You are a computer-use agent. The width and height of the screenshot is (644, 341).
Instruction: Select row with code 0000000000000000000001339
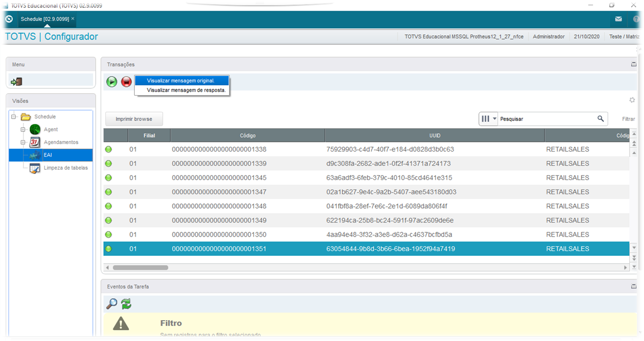366,163
